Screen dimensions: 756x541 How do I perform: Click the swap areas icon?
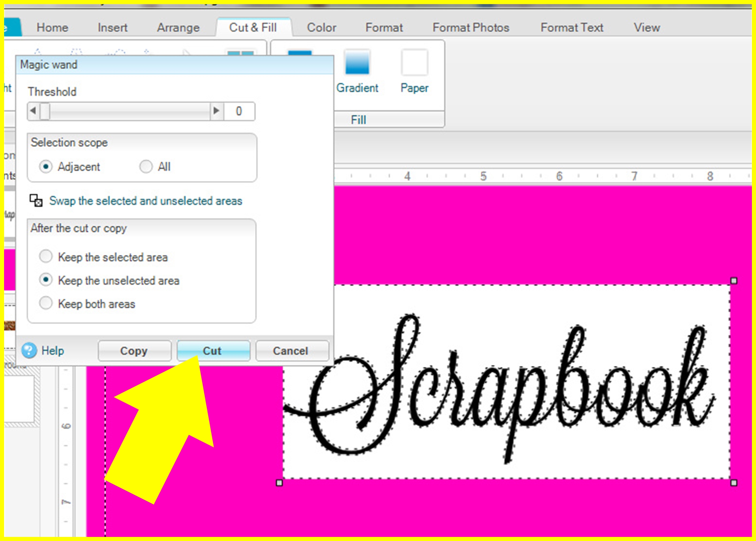[36, 200]
